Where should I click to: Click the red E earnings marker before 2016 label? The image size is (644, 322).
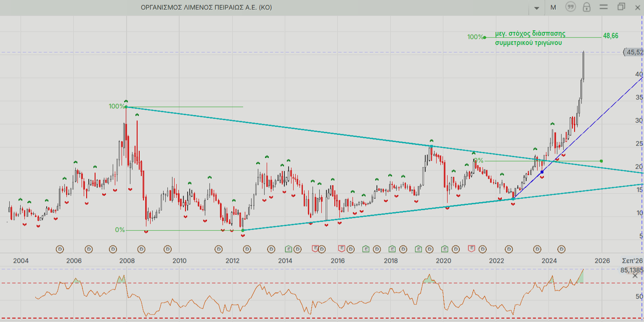click(315, 249)
